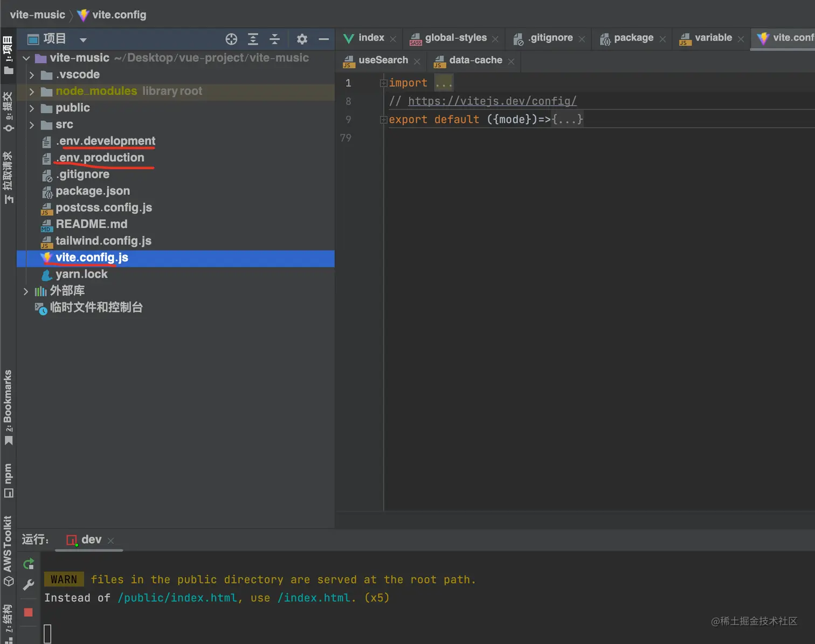
Task: Open run settings wrench icon
Action: [29, 585]
